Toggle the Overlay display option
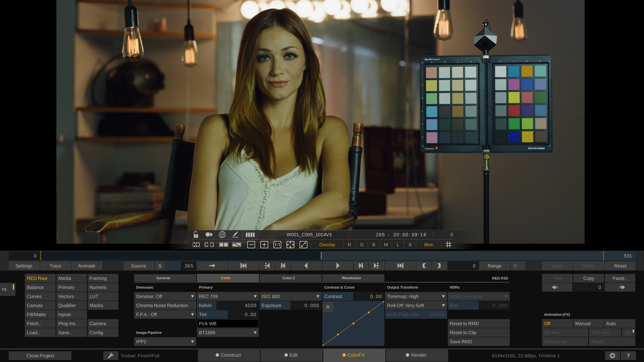The image size is (644, 362). [x=327, y=245]
